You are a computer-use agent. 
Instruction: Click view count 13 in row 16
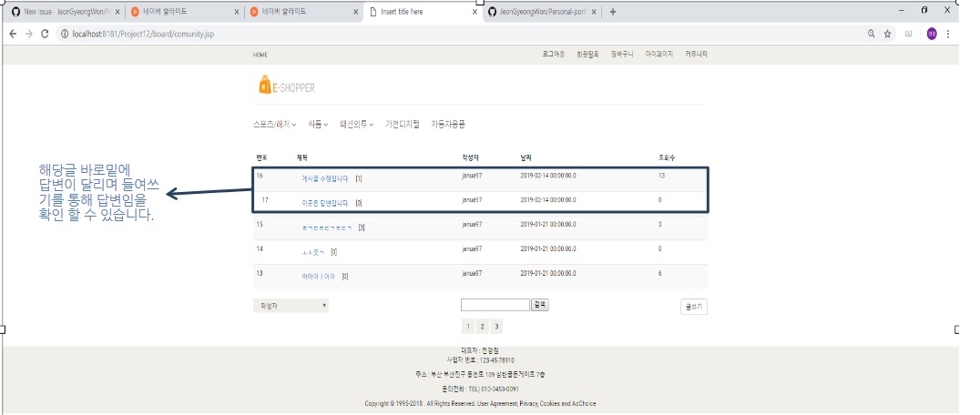(662, 176)
